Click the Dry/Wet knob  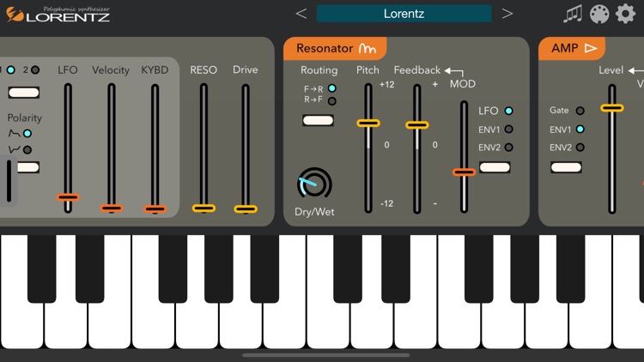(314, 184)
